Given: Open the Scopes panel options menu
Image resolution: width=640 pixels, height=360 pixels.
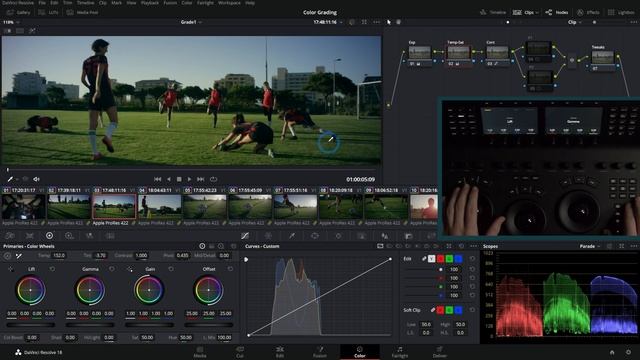Looking at the screenshot, I should 633,246.
